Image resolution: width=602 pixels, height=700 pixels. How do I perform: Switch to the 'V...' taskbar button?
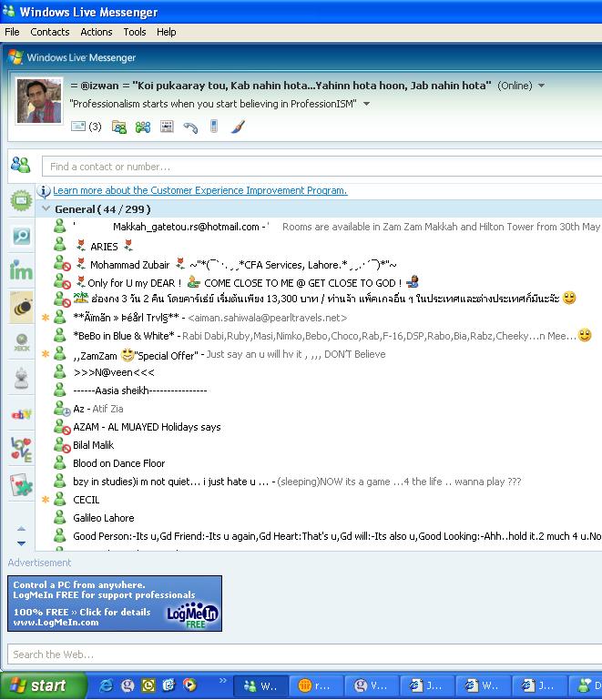[372, 685]
